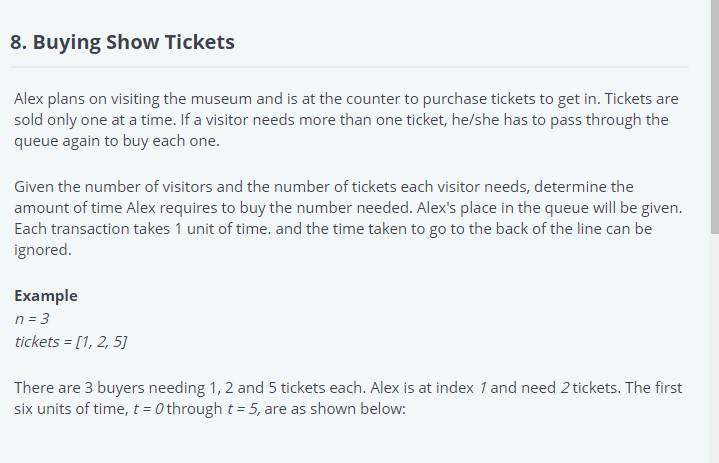This screenshot has height=463, width=719.
Task: Click the sentence starting "Given the number of visitors"
Action: [x=200, y=187]
